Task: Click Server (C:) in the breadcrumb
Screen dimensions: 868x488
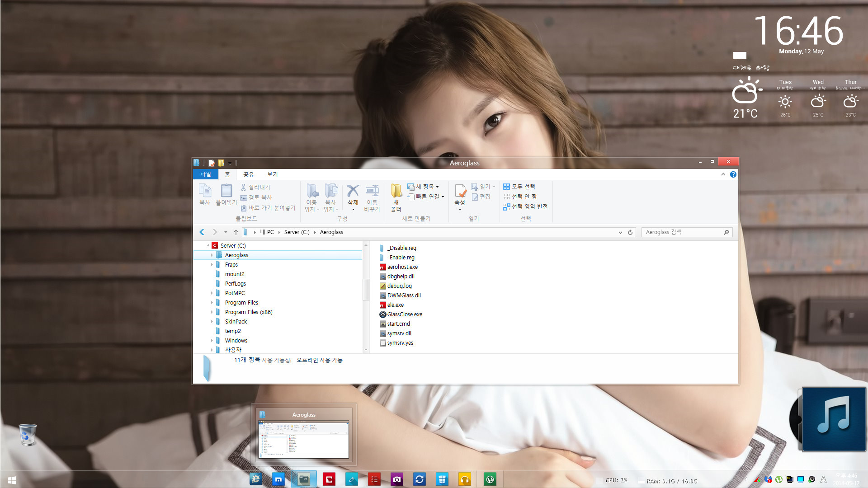Action: pos(297,232)
